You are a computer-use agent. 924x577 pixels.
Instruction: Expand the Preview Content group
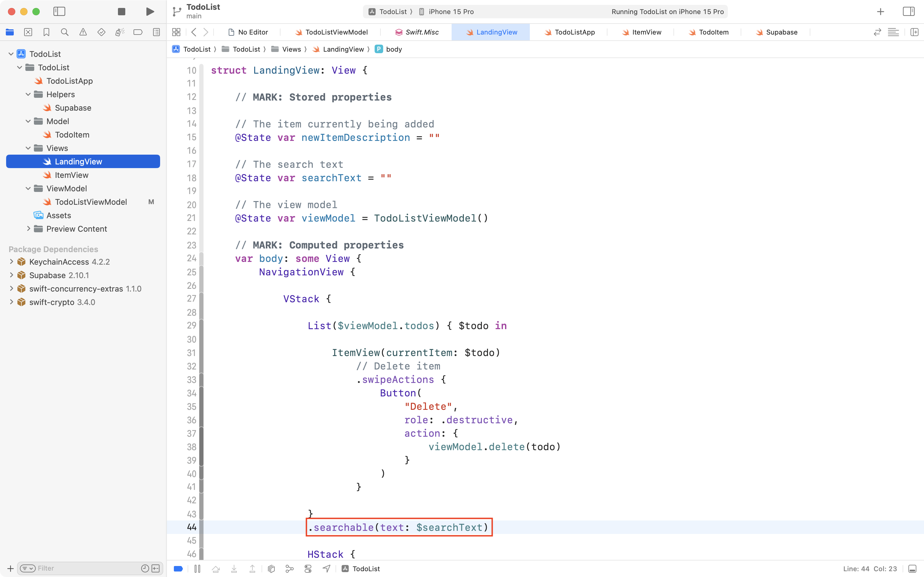28,229
